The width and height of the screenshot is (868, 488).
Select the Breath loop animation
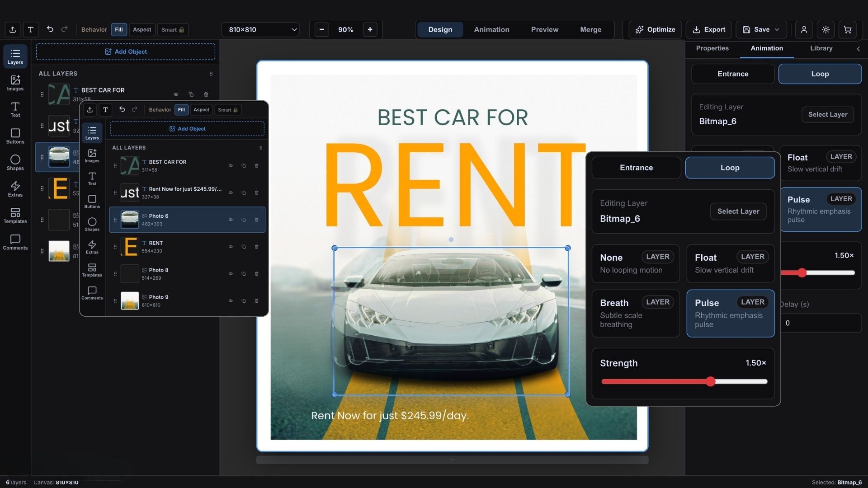coord(635,313)
